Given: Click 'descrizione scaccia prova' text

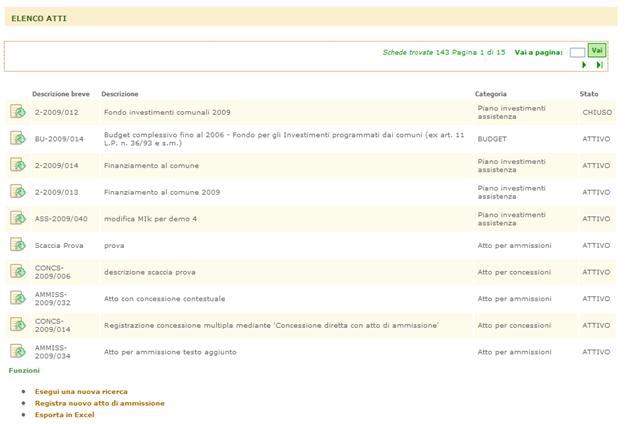Looking at the screenshot, I should click(150, 272).
